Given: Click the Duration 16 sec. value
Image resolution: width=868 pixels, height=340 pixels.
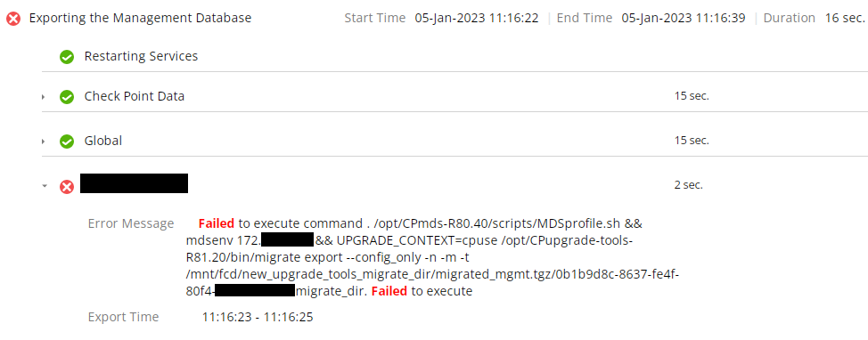Looking at the screenshot, I should coord(844,18).
